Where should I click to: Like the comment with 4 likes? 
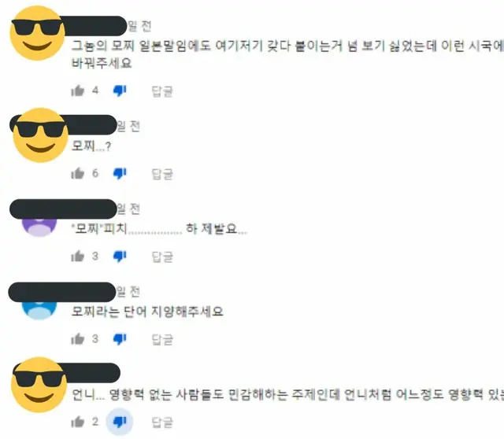click(77, 91)
